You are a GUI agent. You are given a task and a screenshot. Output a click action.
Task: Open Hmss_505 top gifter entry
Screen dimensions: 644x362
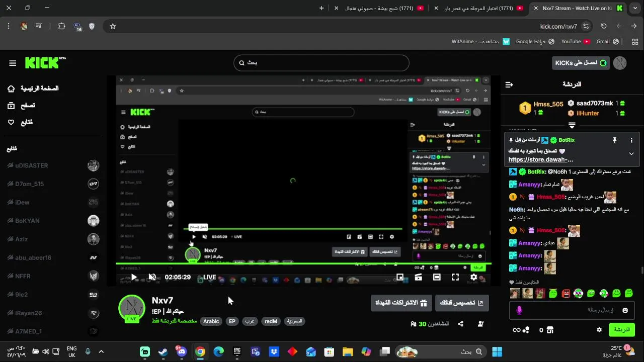[x=541, y=108]
